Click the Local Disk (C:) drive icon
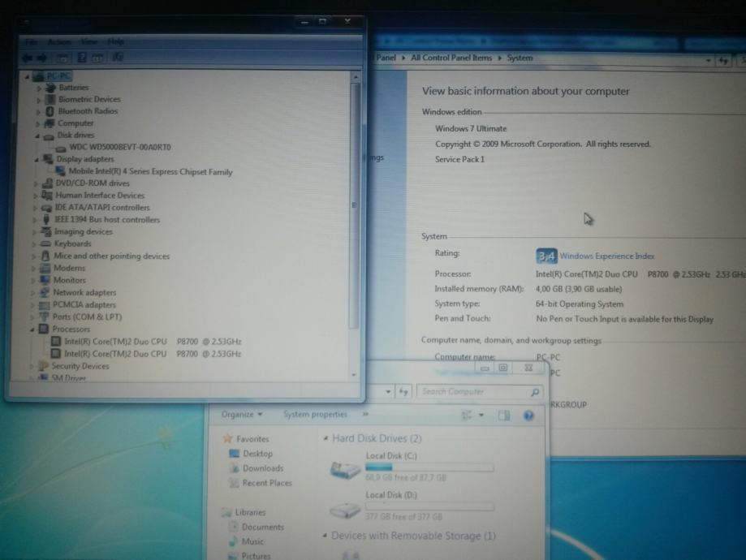746x560 pixels. click(x=345, y=470)
